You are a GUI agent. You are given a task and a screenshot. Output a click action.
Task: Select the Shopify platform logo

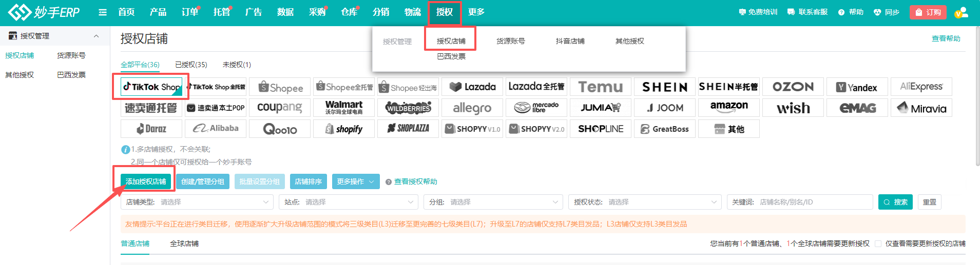point(344,129)
